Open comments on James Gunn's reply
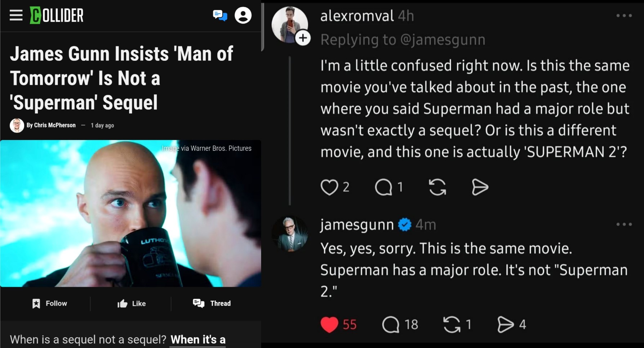The height and width of the screenshot is (348, 644). coord(391,325)
